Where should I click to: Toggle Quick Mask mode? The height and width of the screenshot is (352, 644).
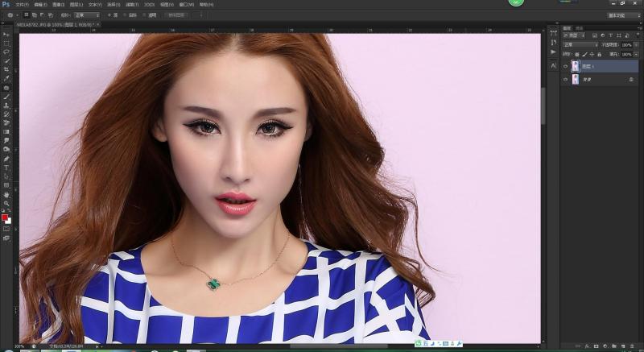click(6, 229)
